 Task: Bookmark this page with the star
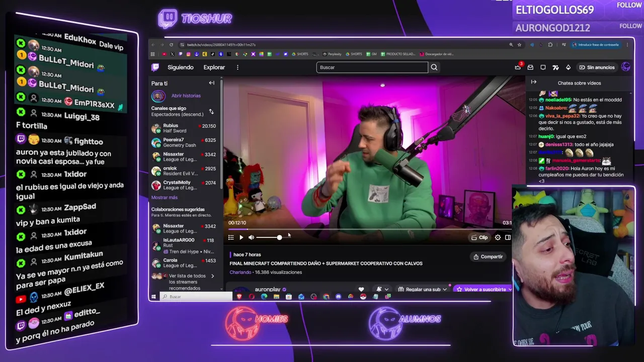pyautogui.click(x=519, y=45)
